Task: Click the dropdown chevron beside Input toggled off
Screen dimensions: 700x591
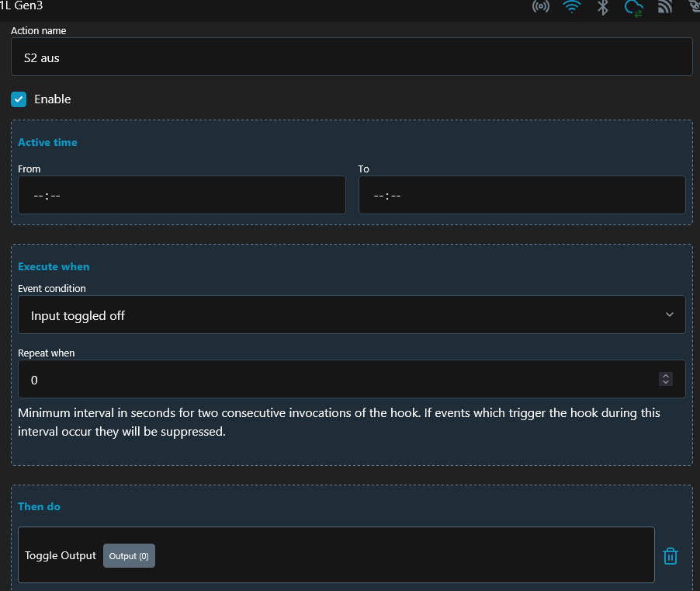Action: click(x=670, y=315)
